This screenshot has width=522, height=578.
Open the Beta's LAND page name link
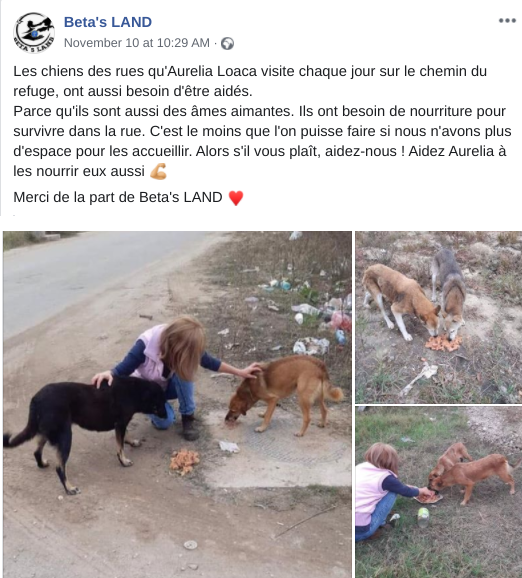[108, 22]
